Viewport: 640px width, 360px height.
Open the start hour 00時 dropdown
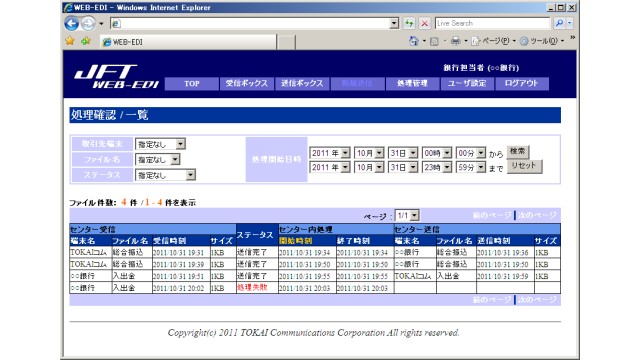tap(436, 153)
